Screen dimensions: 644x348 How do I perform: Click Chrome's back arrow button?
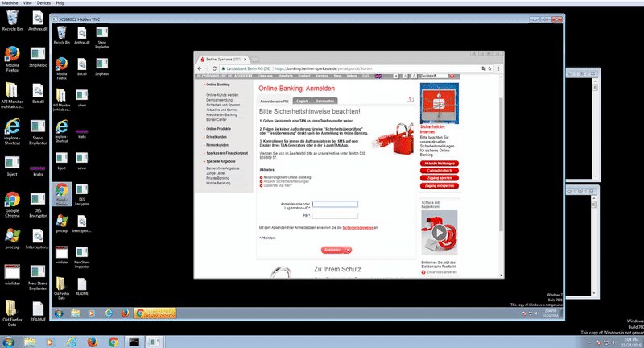[200, 68]
